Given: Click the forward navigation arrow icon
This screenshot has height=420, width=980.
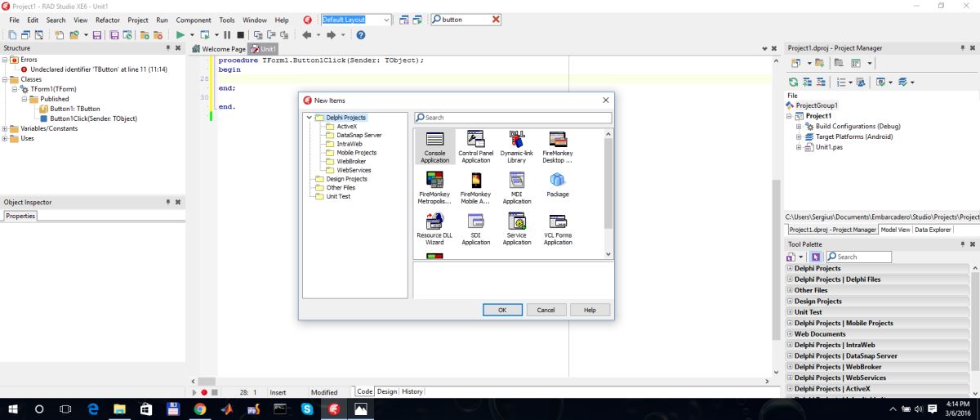Looking at the screenshot, I should tap(331, 35).
